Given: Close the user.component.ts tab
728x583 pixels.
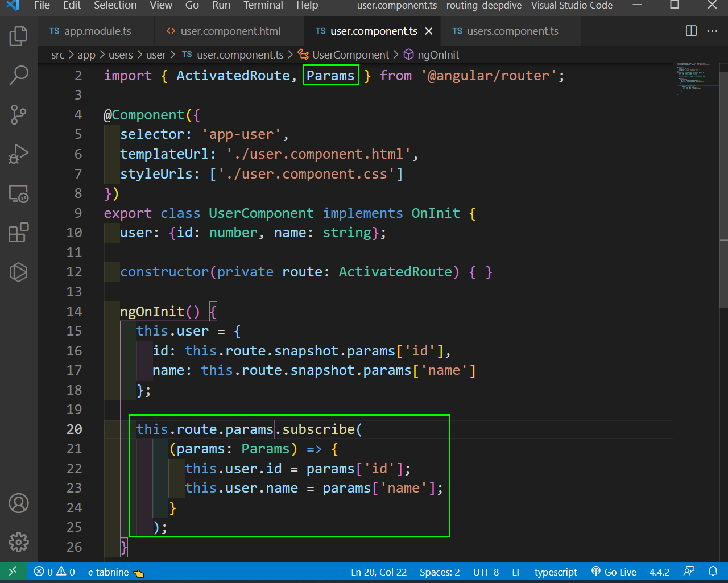Looking at the screenshot, I should pyautogui.click(x=429, y=31).
